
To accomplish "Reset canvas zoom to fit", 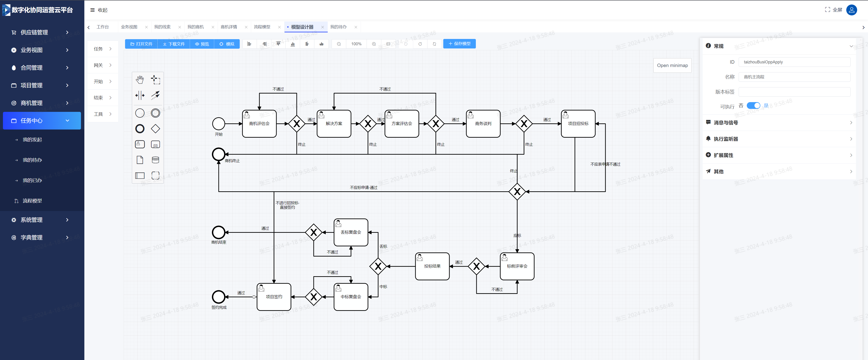I will click(388, 44).
